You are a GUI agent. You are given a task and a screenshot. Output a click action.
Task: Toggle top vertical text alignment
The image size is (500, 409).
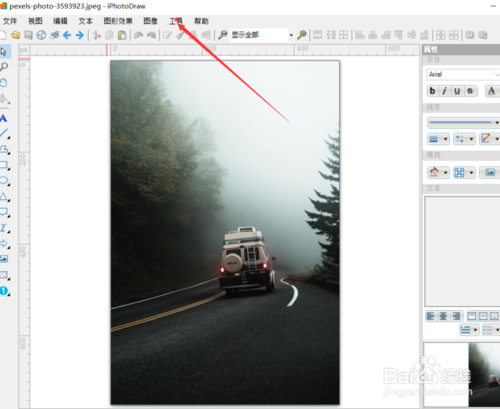coord(471,316)
